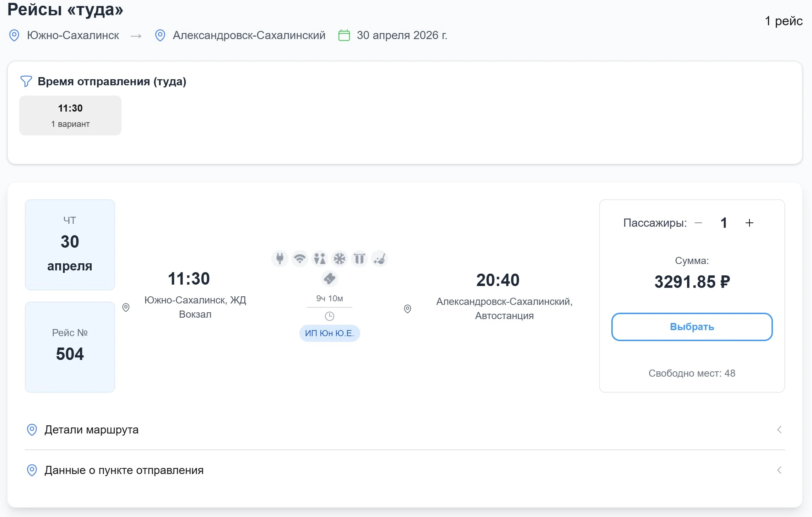
Task: Click the Александровск-Сахалинский destination label
Action: coord(249,35)
